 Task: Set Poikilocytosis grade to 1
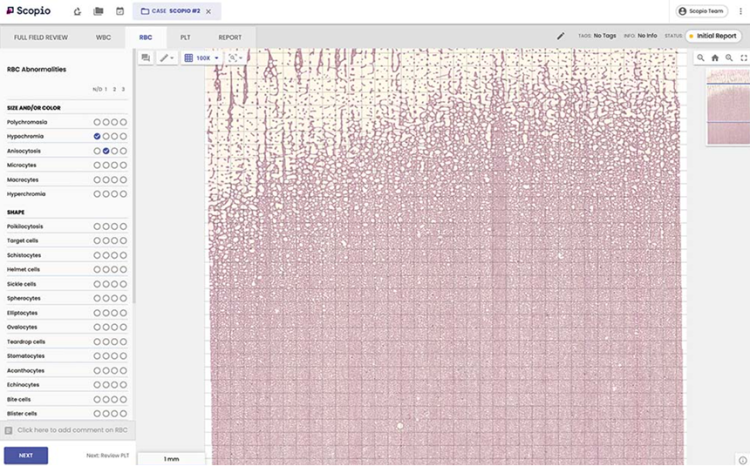pos(106,226)
